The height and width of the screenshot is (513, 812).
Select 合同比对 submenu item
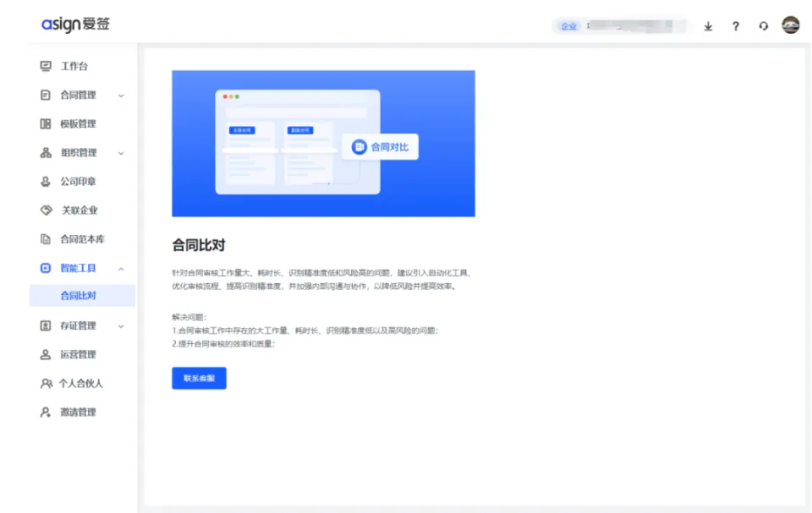click(x=78, y=296)
